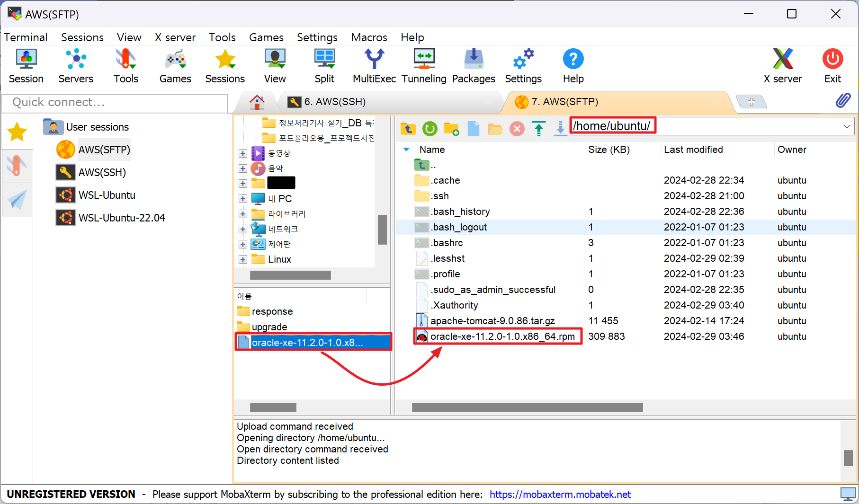Click the green upload arrow icon

pyautogui.click(x=538, y=128)
